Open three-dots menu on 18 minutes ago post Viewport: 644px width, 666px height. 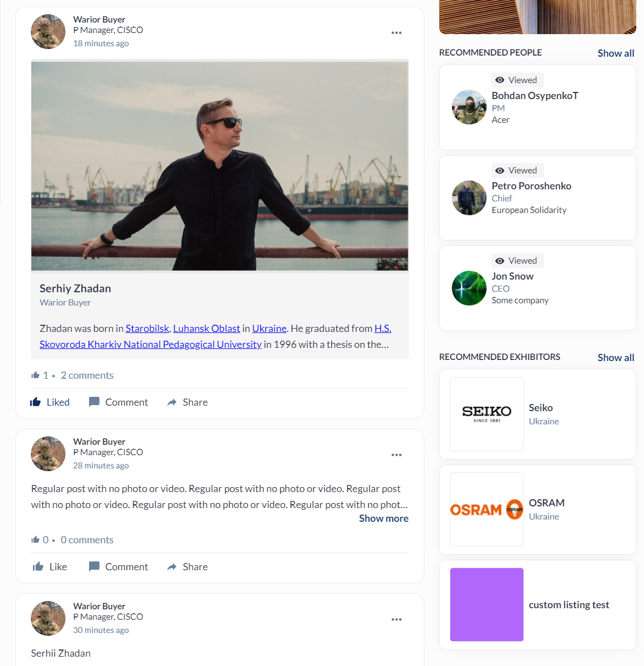click(396, 33)
